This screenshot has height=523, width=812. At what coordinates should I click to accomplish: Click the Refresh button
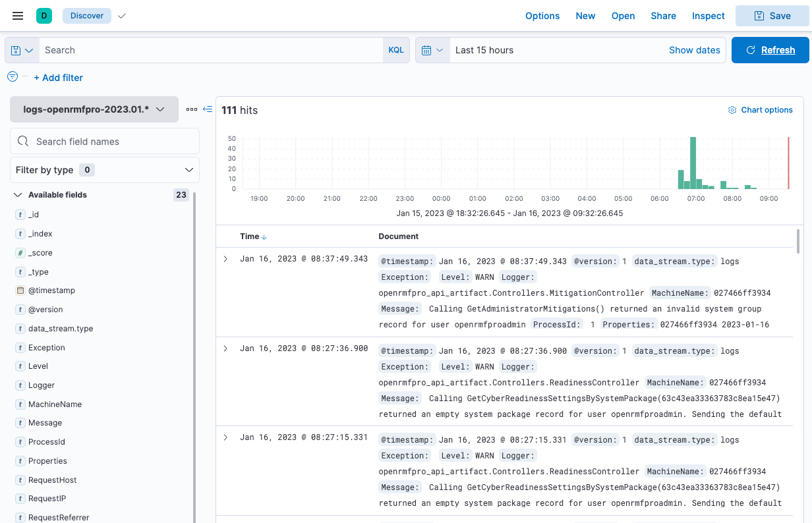pos(770,50)
